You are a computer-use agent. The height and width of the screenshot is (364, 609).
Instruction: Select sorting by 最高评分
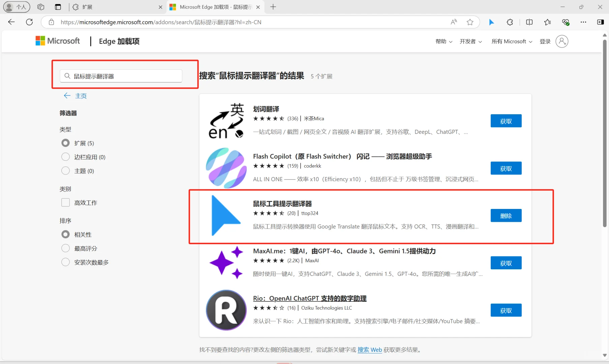click(65, 248)
